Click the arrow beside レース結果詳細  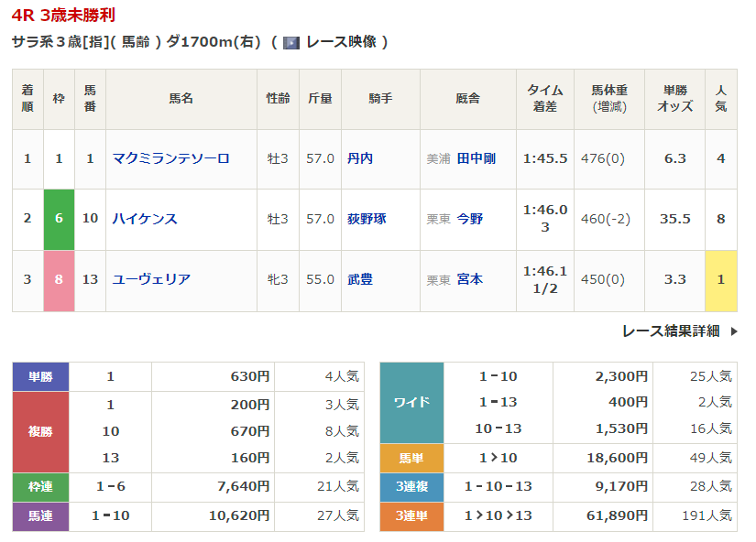click(734, 331)
